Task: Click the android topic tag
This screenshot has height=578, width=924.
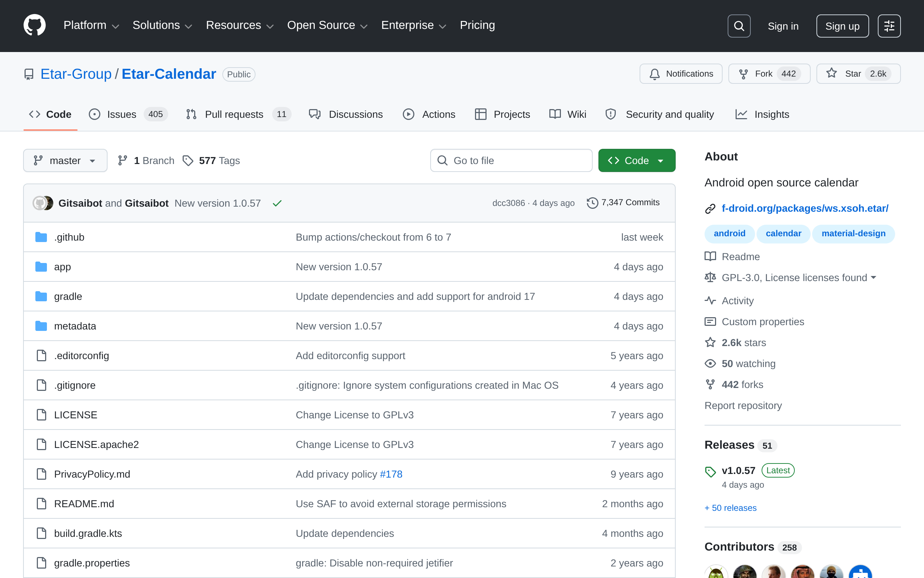Action: (729, 234)
